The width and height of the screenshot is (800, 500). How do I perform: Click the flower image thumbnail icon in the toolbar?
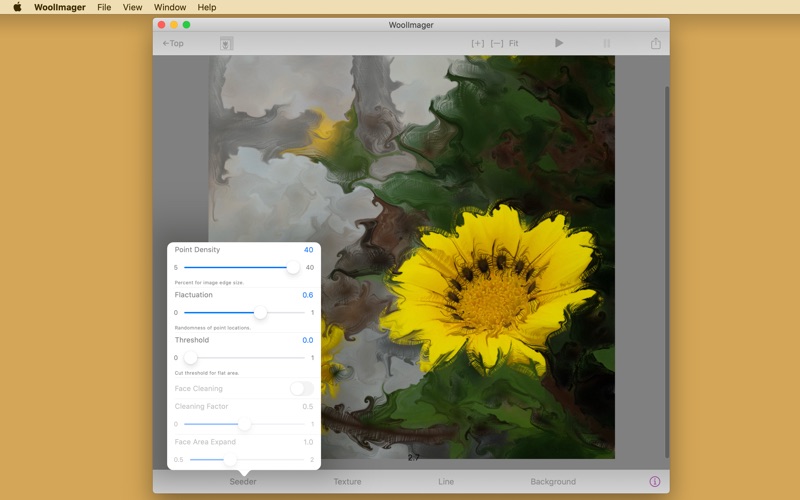point(227,43)
